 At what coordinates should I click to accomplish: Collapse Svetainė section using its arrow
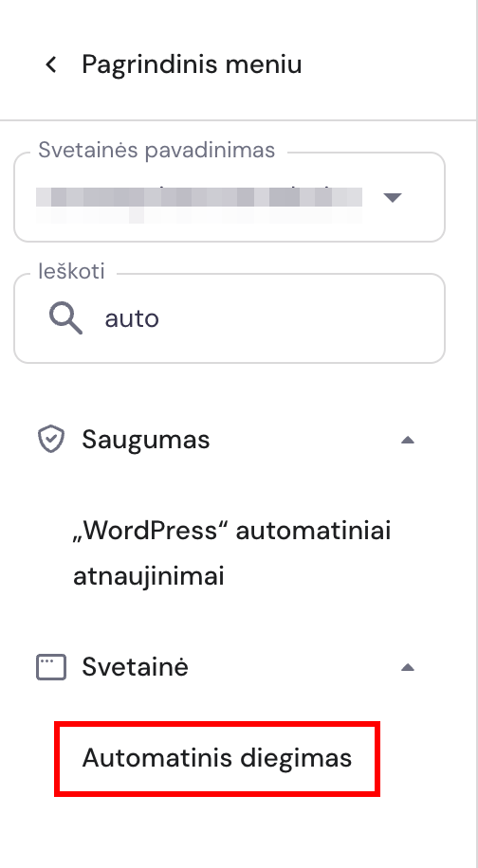click(408, 668)
